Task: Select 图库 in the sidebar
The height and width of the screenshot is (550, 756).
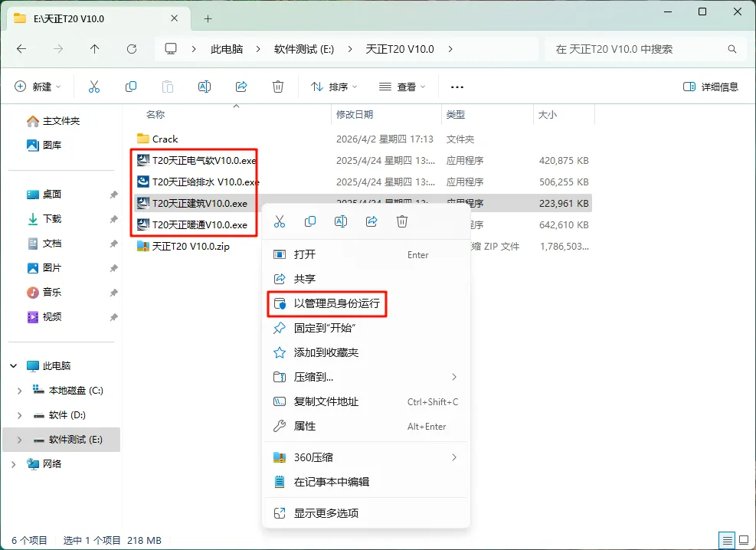Action: pos(44,145)
